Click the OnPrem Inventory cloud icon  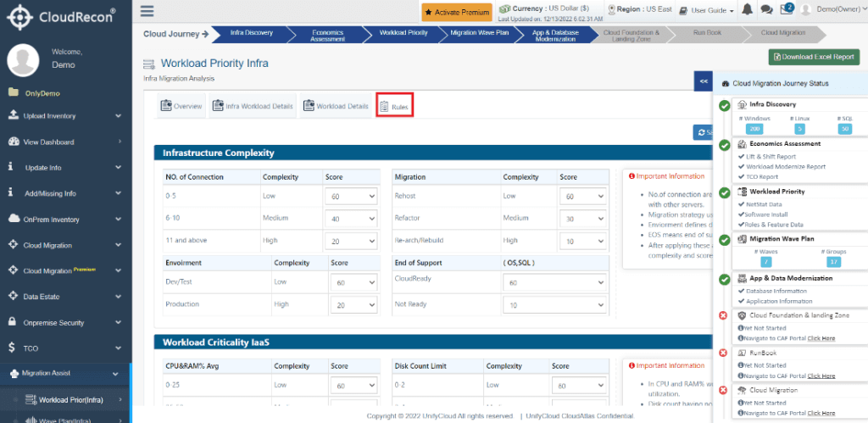click(14, 219)
